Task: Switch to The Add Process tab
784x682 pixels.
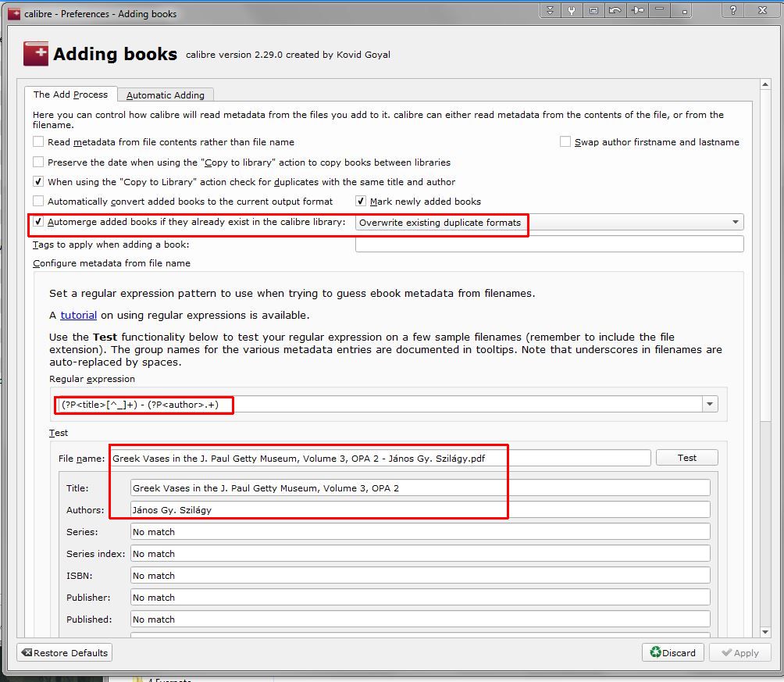Action: [70, 94]
